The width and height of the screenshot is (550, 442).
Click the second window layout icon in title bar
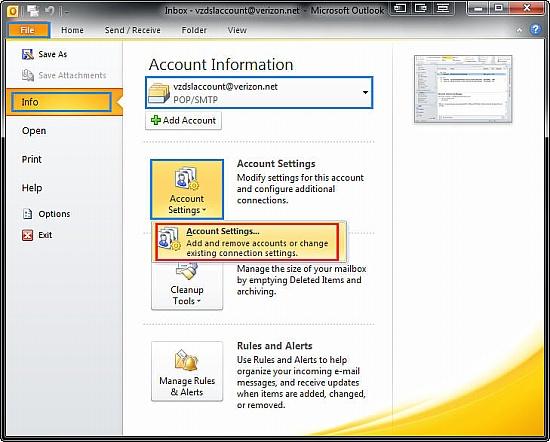pos(421,8)
